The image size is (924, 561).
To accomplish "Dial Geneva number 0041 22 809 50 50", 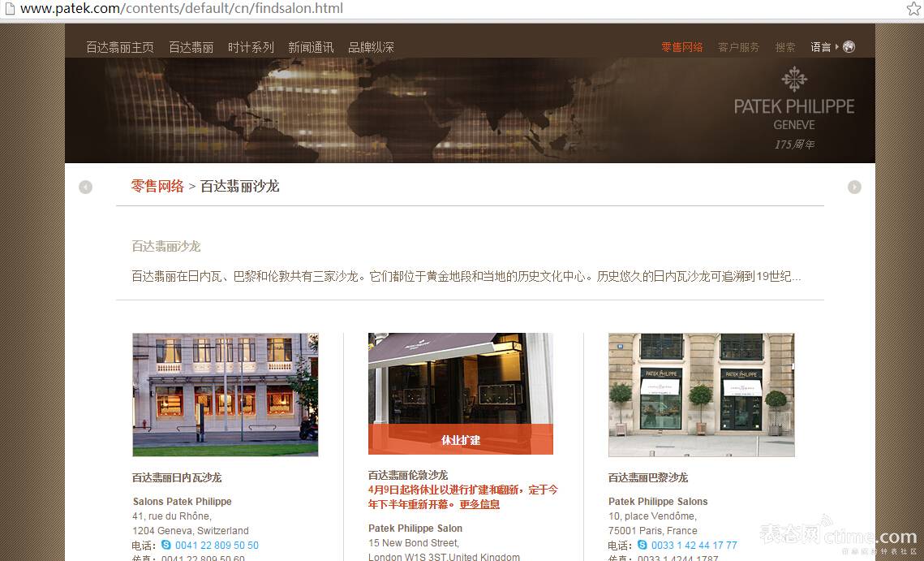I will pyautogui.click(x=217, y=546).
